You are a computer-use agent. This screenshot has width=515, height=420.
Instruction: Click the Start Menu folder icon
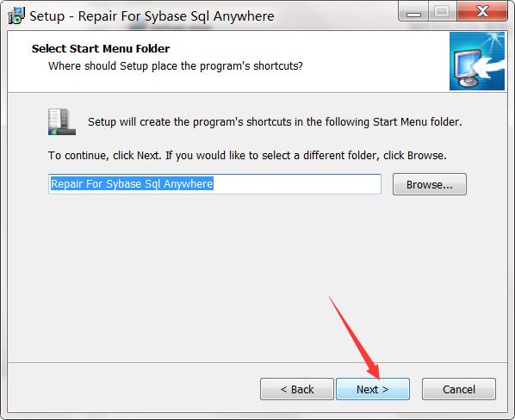click(62, 121)
